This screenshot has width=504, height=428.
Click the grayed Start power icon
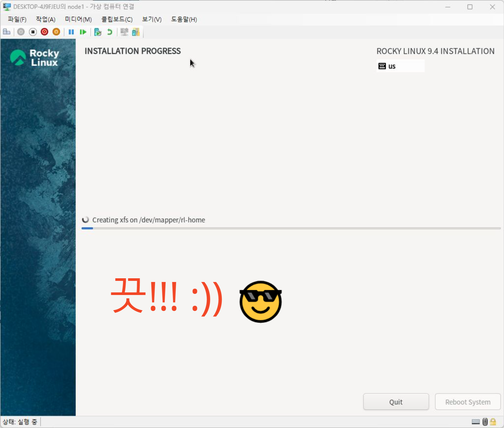(x=21, y=32)
